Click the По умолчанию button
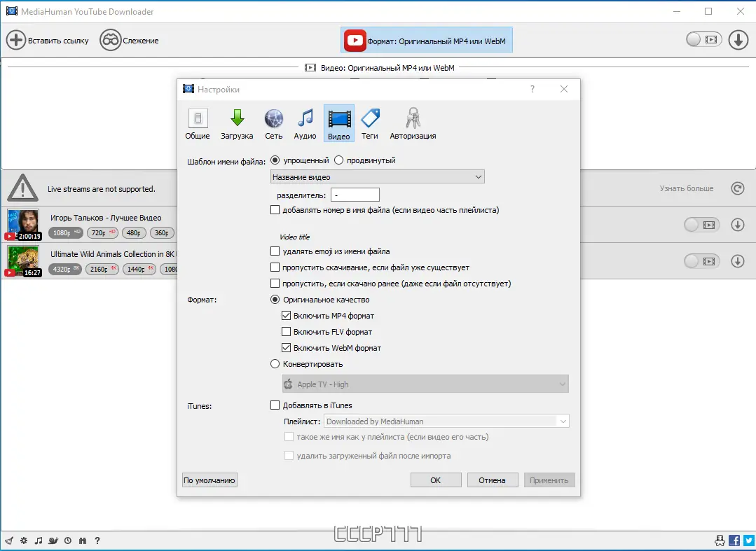Screen dimensions: 756x551 coord(209,480)
